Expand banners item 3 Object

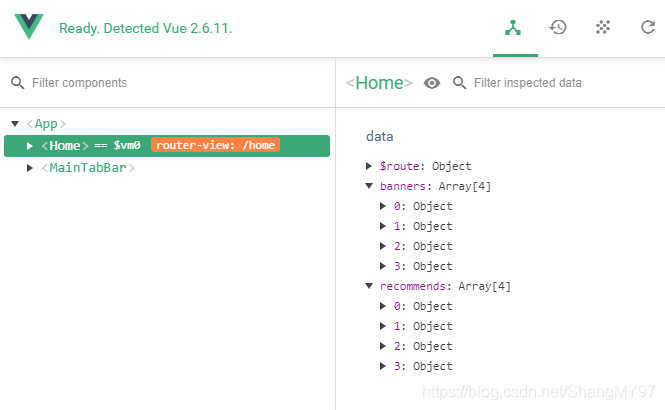[383, 266]
